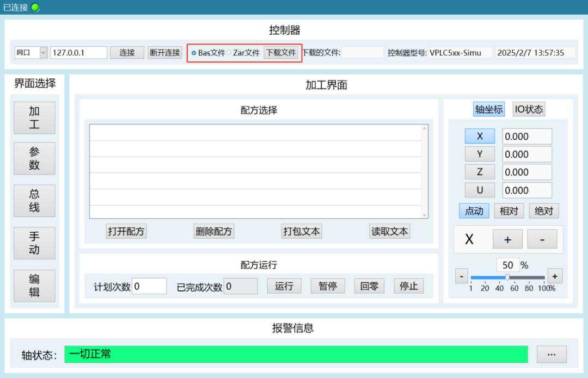Switch to the 参数 interface
This screenshot has width=588, height=378.
(34, 158)
